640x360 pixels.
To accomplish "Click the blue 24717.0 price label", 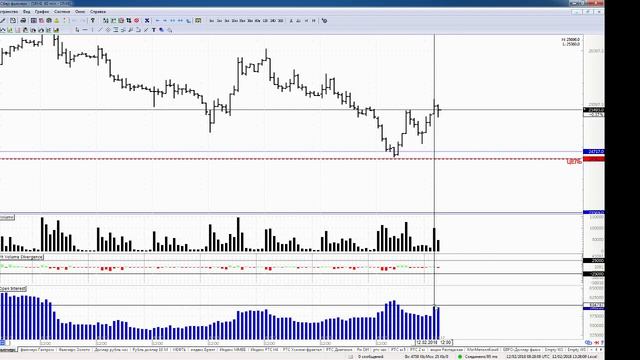I will (594, 152).
